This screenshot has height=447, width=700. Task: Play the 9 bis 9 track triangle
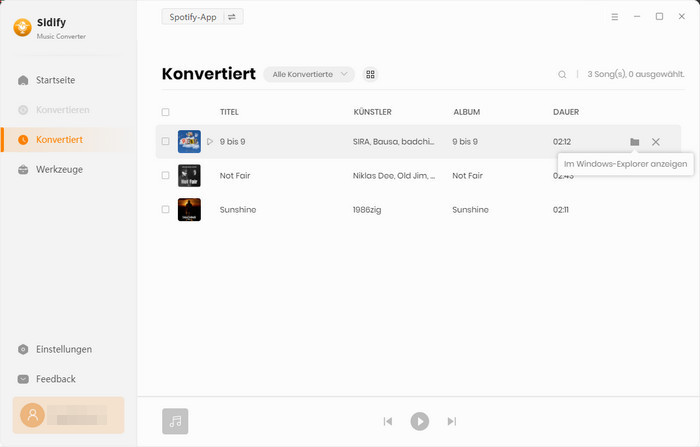210,142
